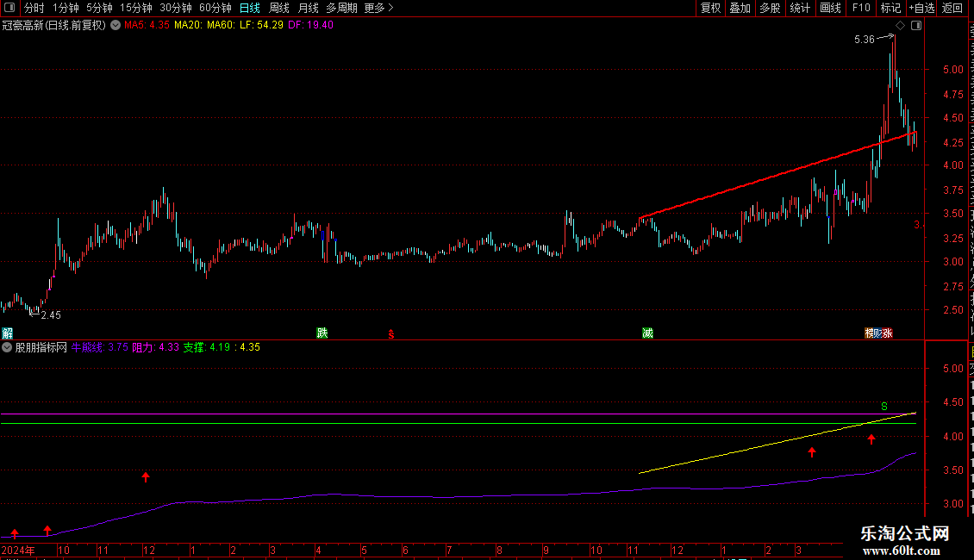
Task: Add stock via +自选 button
Action: (921, 8)
